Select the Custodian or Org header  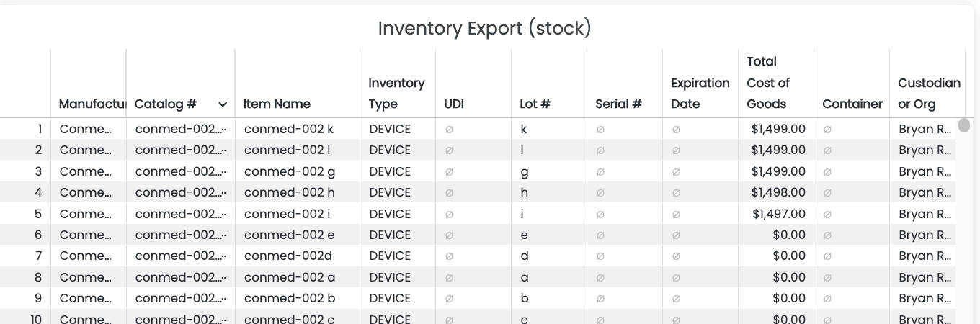coord(928,94)
